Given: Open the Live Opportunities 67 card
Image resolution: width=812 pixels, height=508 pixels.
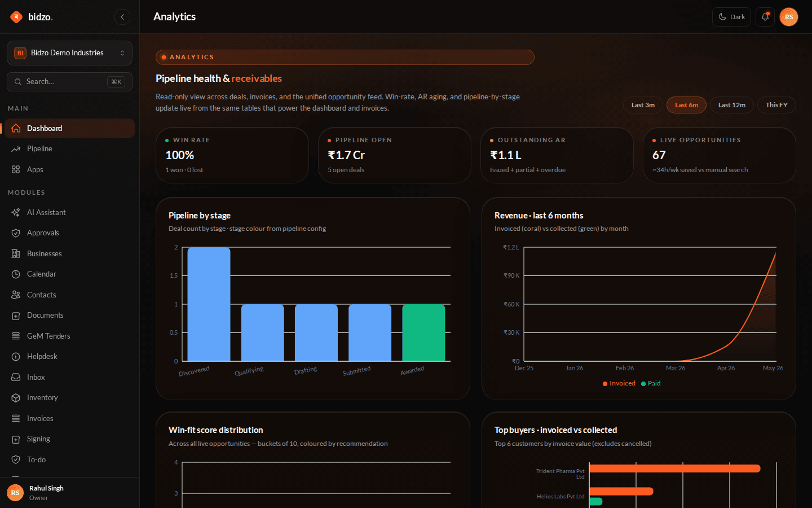Looking at the screenshot, I should pos(720,155).
